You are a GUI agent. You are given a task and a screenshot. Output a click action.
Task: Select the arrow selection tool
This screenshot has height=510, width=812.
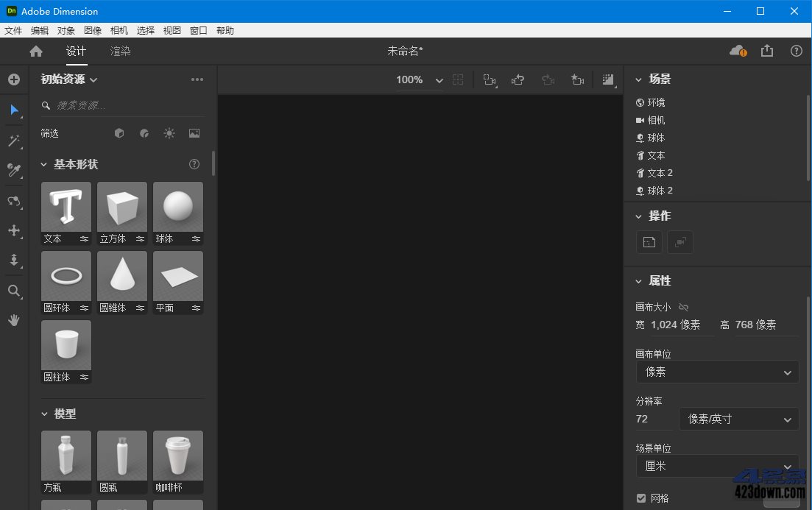point(14,110)
